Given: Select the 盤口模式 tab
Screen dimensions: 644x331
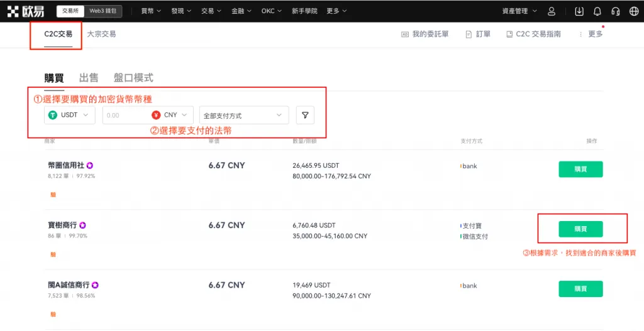Looking at the screenshot, I should [x=133, y=78].
